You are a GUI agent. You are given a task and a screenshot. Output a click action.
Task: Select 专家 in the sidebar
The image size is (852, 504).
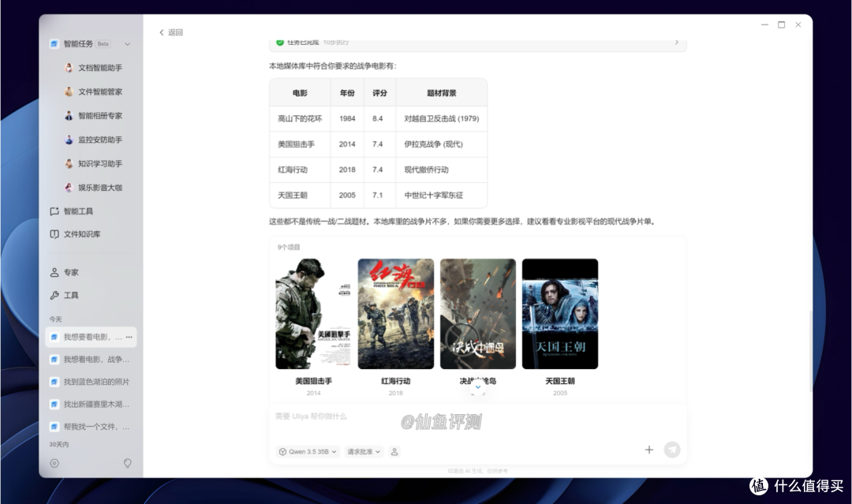(x=65, y=272)
